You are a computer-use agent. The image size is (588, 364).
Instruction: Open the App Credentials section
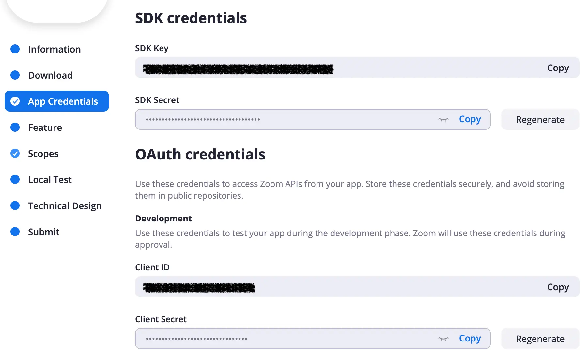(x=63, y=101)
